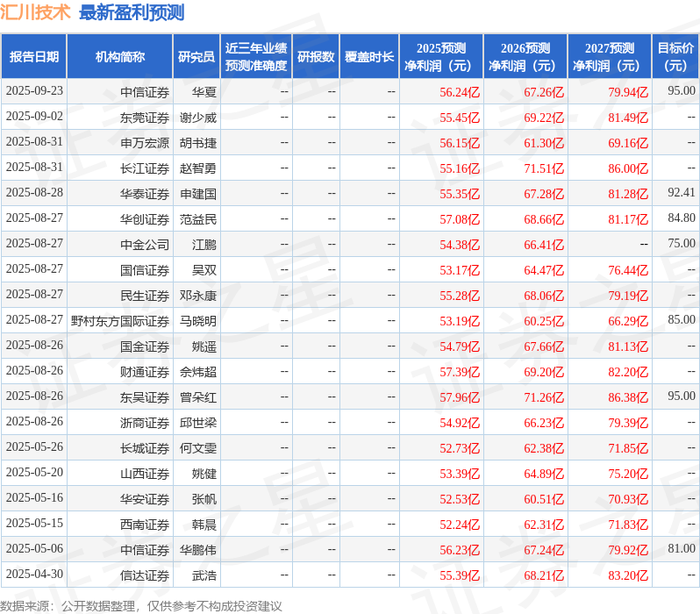The height and width of the screenshot is (614, 700).
Task: Click 2026 forecast value 66.23亿
Action: [x=544, y=423]
